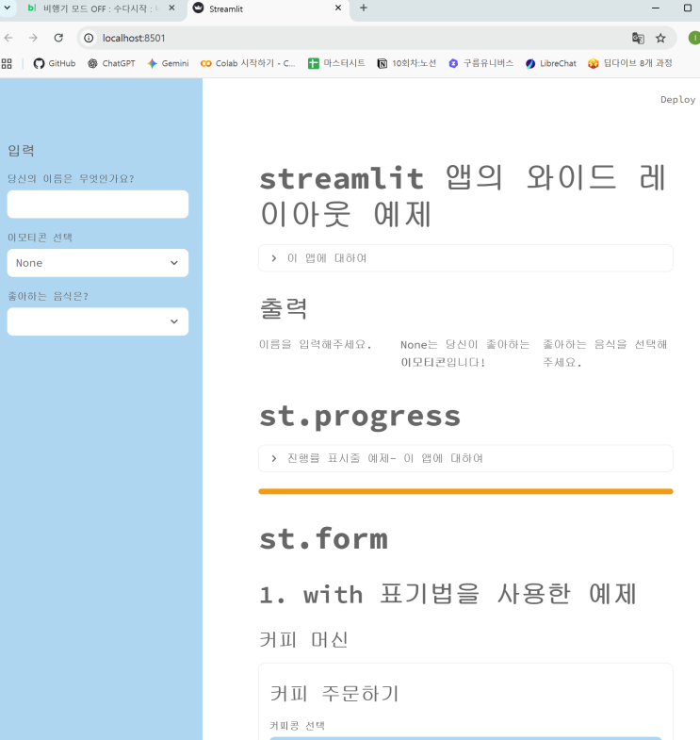Open the Colab 시작하기 bookmark
This screenshot has width=700, height=740.
248,63
